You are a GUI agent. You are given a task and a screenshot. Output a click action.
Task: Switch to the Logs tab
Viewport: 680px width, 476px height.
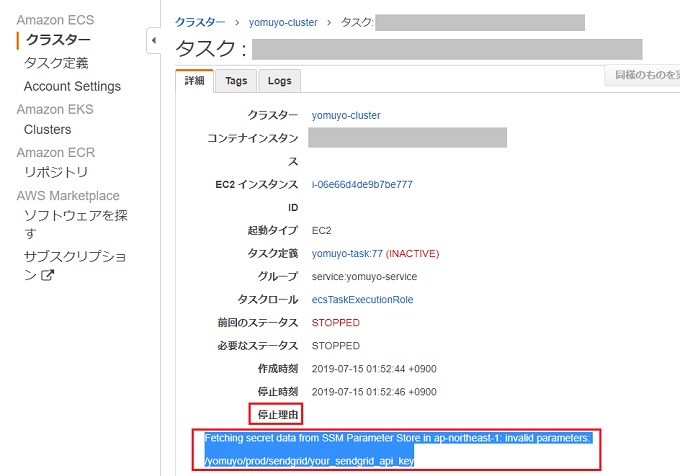[x=280, y=81]
